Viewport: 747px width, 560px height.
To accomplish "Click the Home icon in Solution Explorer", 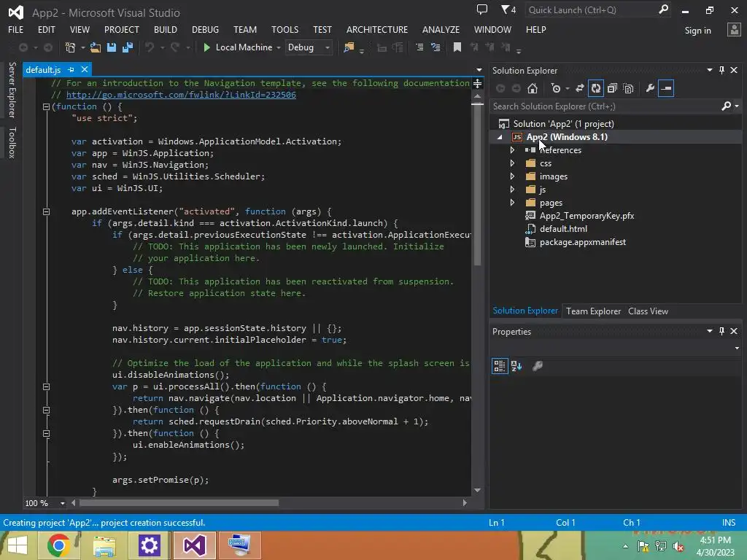I will [x=533, y=88].
